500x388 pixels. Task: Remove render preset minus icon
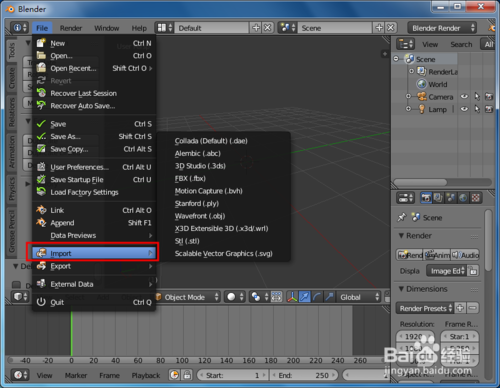coord(473,308)
